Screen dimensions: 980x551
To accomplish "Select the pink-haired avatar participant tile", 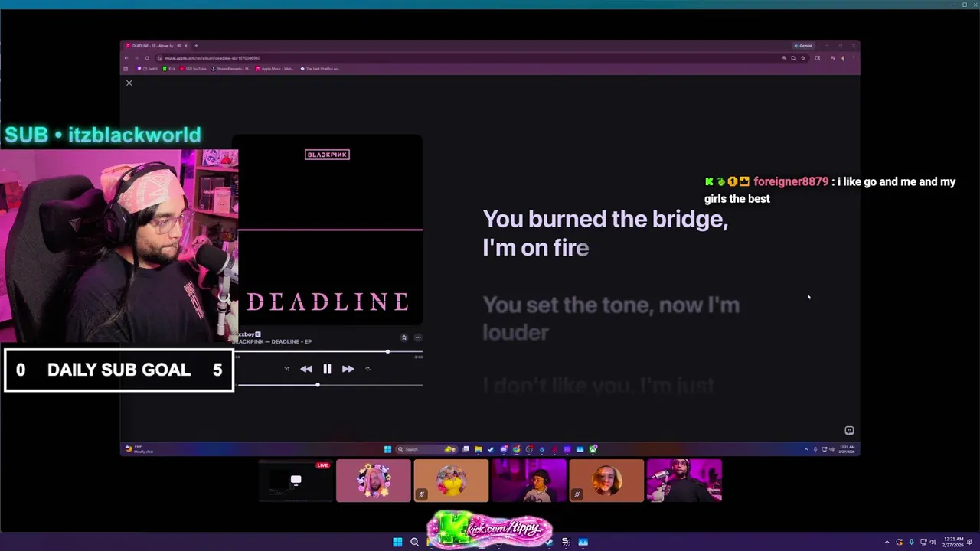I will pyautogui.click(x=374, y=481).
